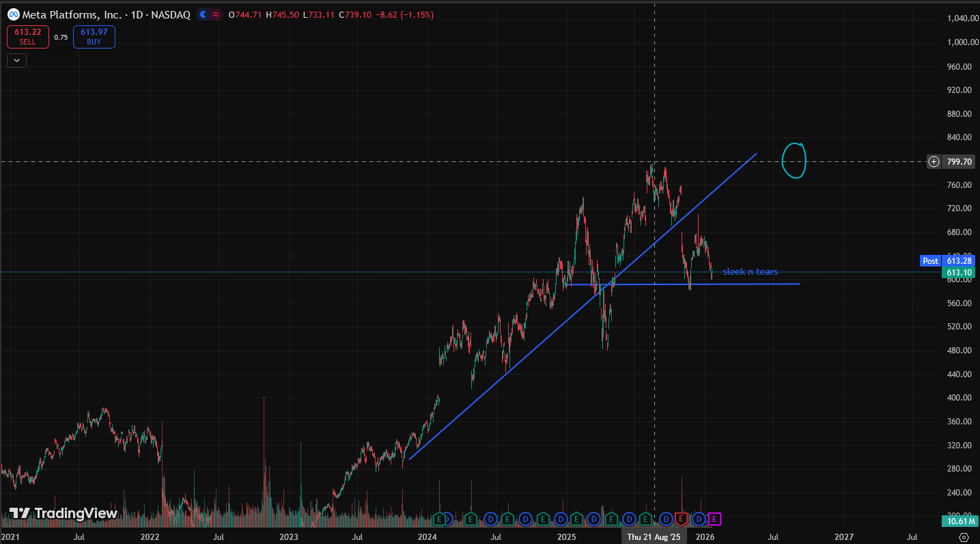980x544 pixels.
Task: Click the plus icon beside the 799.70 label
Action: click(x=934, y=162)
